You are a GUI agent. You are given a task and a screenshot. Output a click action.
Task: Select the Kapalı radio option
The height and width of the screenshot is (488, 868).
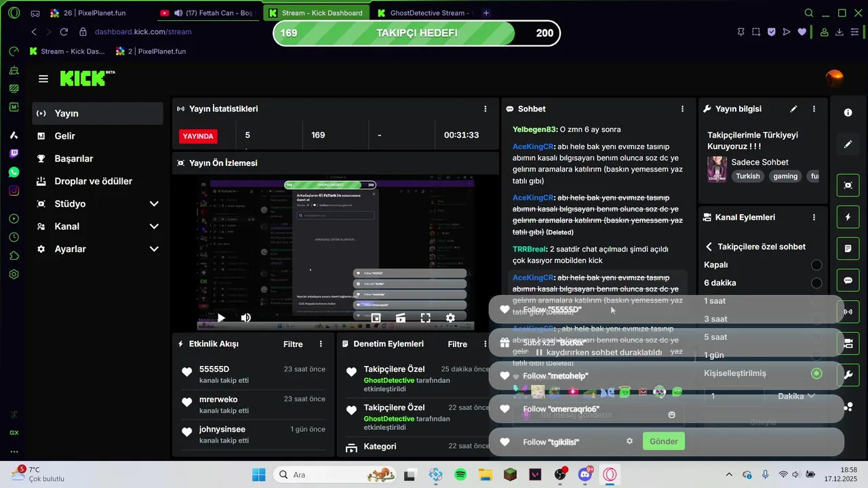point(816,264)
